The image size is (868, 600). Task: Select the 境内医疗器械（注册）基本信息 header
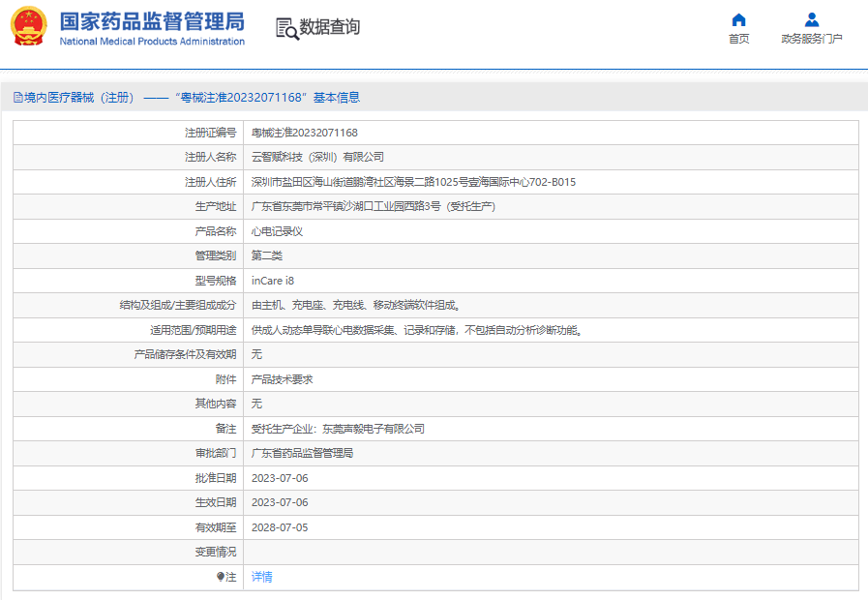187,98
